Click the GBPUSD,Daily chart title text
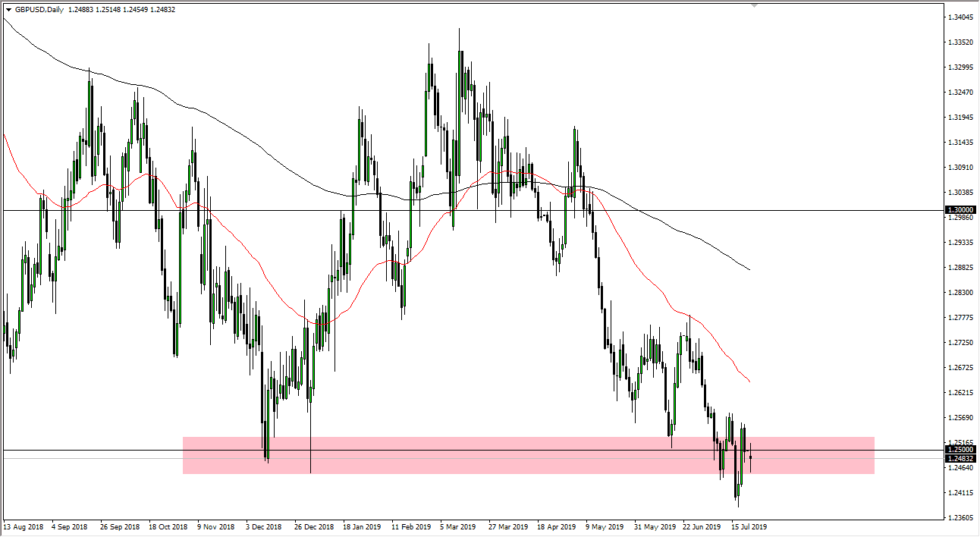This screenshot has width=980, height=537. coord(39,10)
